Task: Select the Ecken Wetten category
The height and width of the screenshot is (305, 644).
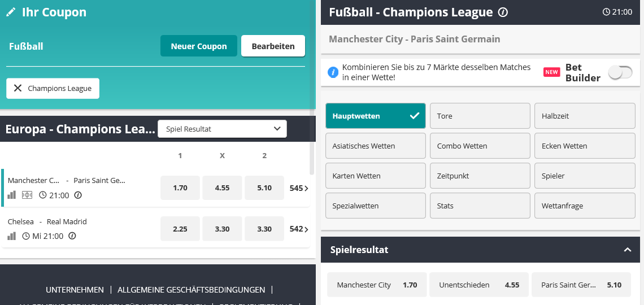Action: tap(585, 146)
